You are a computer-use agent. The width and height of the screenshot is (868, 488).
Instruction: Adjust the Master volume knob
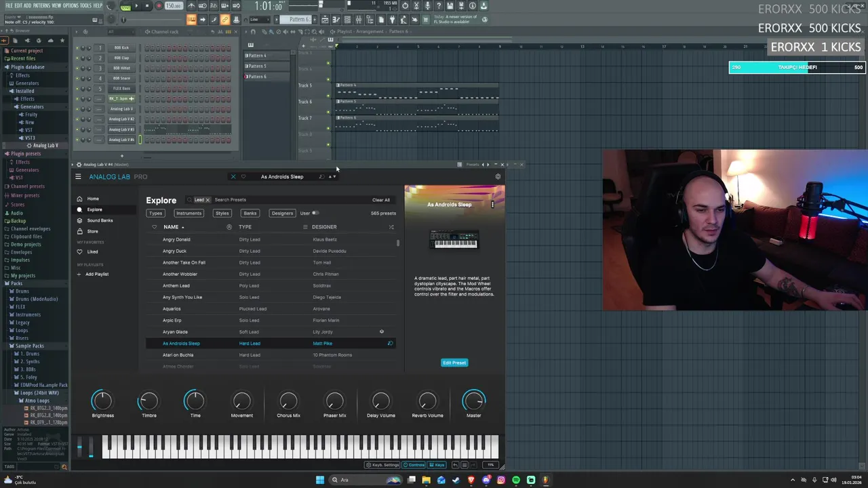(x=473, y=401)
